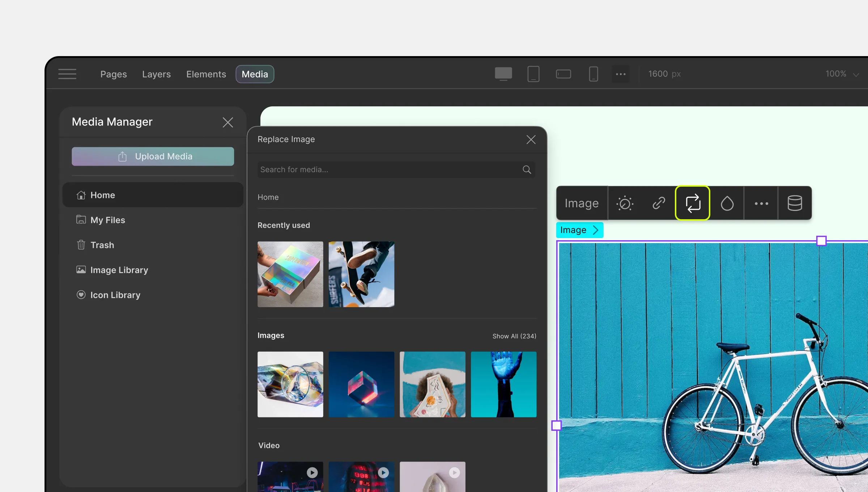
Task: Click the crop/mask tool icon
Action: pyautogui.click(x=727, y=202)
